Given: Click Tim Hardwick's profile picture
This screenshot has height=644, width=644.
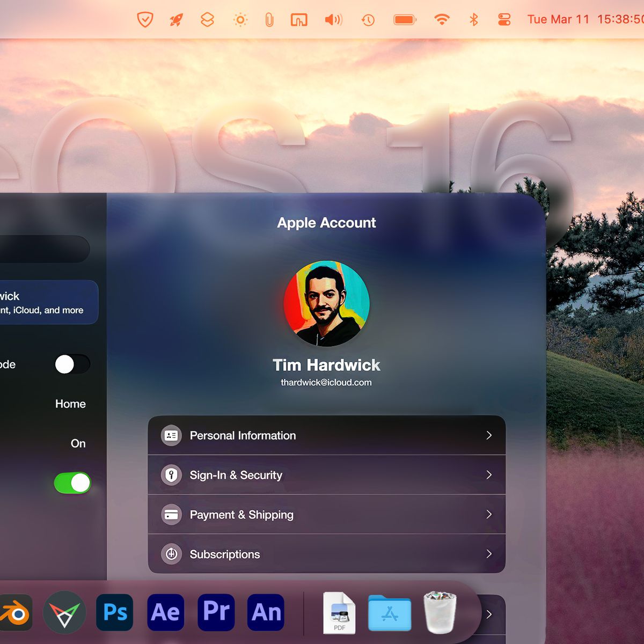Looking at the screenshot, I should (326, 304).
